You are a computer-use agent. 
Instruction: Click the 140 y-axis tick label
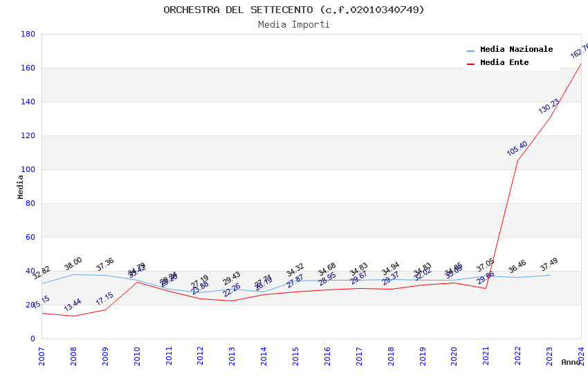click(x=28, y=102)
